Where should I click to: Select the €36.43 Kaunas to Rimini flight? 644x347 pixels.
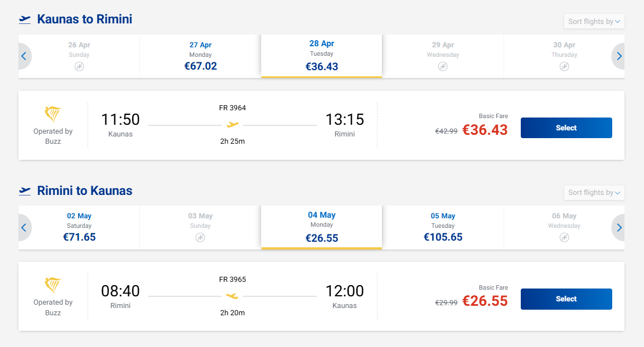click(x=566, y=128)
